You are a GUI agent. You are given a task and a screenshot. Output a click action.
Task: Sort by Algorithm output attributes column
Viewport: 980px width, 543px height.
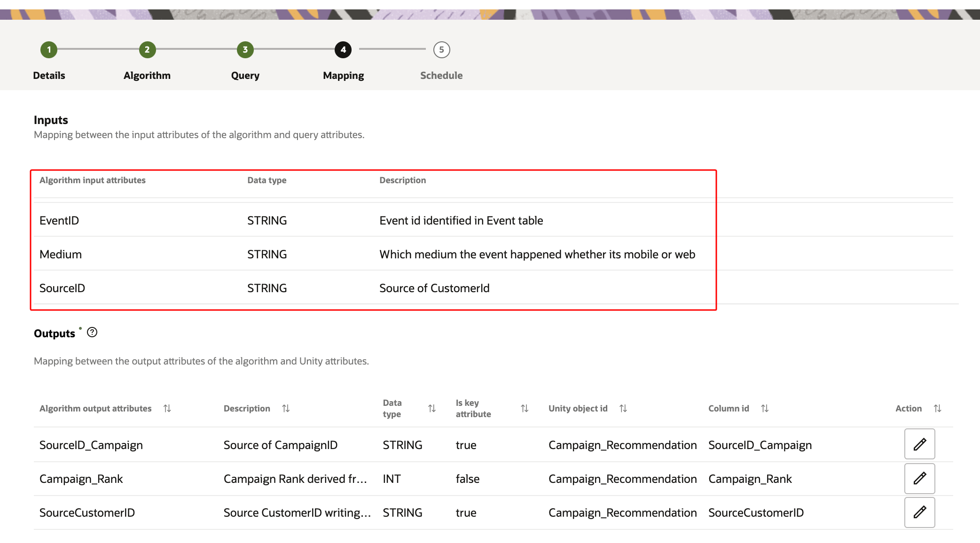click(167, 409)
